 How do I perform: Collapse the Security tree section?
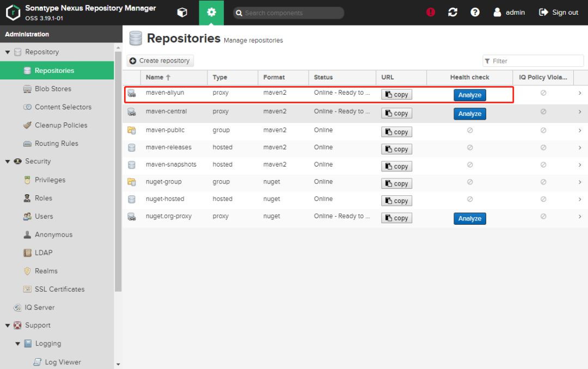coord(8,162)
